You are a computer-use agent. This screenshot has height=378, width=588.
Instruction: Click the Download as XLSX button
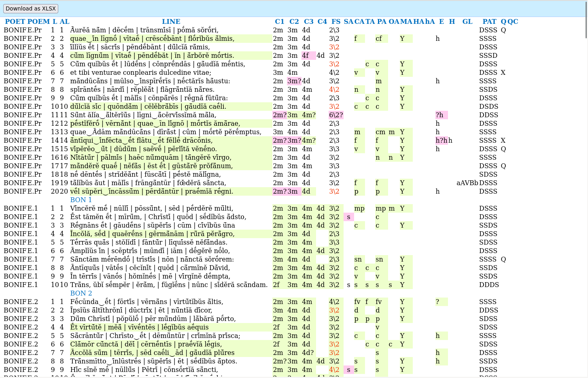point(31,8)
